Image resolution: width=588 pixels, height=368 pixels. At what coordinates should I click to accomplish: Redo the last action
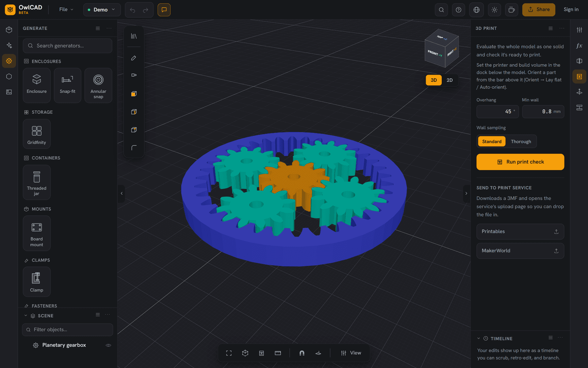pyautogui.click(x=146, y=10)
